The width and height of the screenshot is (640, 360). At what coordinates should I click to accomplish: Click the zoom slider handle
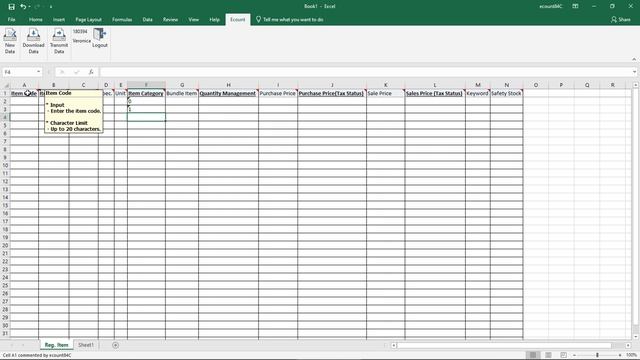597,355
